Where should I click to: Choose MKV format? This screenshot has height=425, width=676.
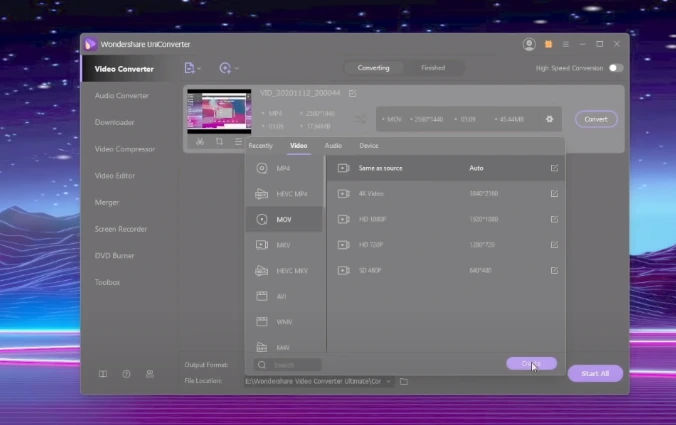click(284, 245)
